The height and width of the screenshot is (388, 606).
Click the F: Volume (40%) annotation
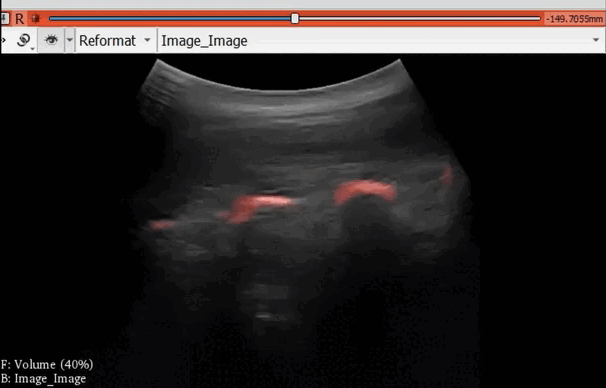tap(47, 364)
